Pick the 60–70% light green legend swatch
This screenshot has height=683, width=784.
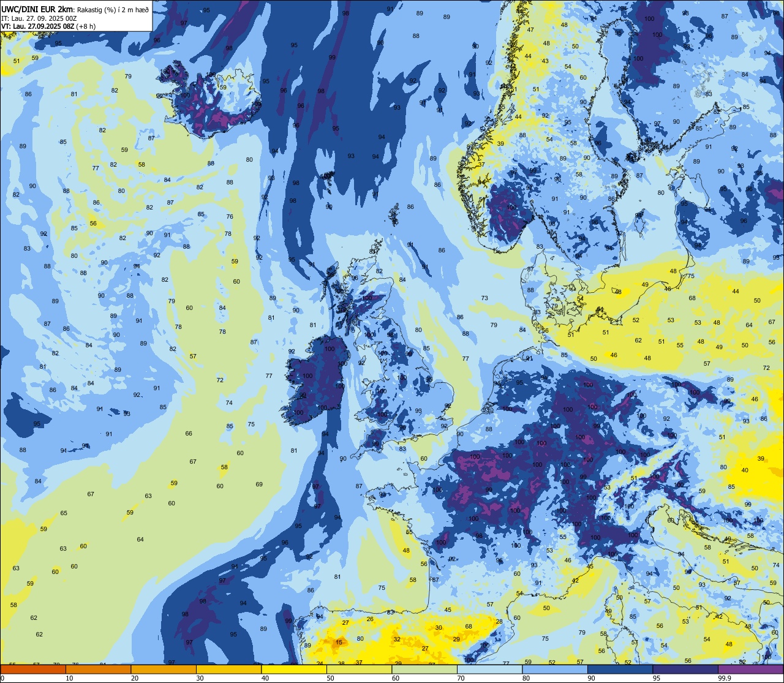pos(424,669)
